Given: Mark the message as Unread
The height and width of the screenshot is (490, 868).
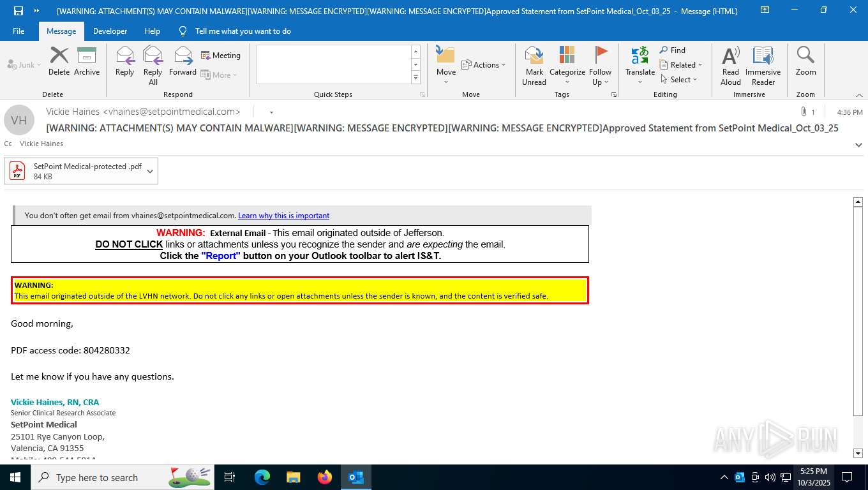Looking at the screenshot, I should tap(534, 66).
